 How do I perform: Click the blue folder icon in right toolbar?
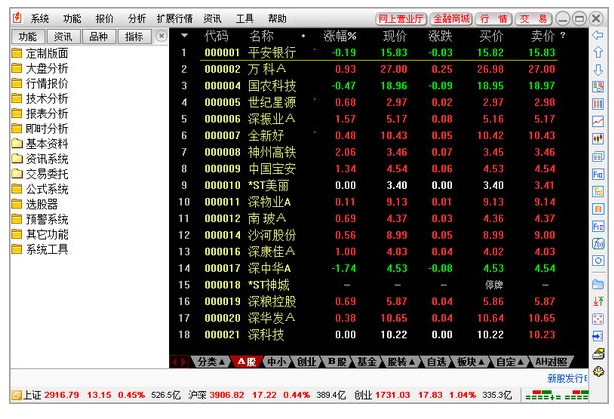[x=598, y=284]
